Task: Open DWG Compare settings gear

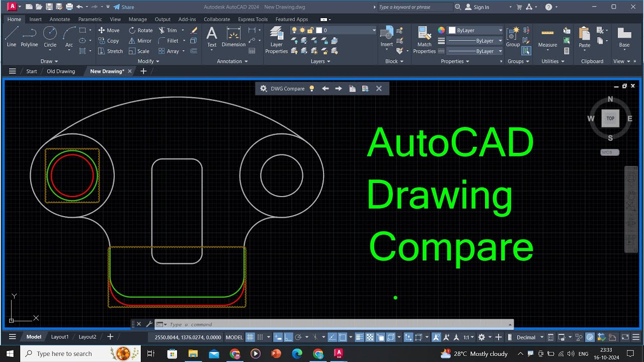Action: click(263, 88)
